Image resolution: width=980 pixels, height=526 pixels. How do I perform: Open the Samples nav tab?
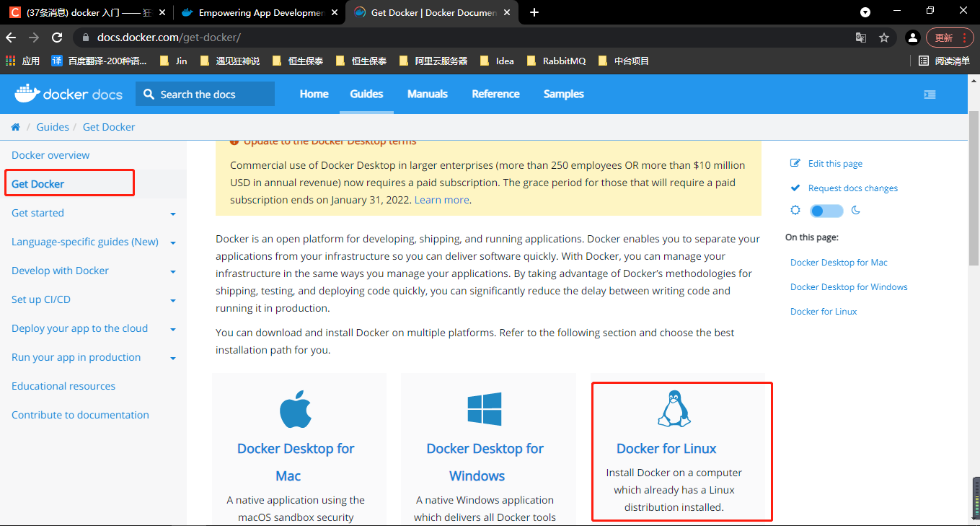pyautogui.click(x=564, y=94)
